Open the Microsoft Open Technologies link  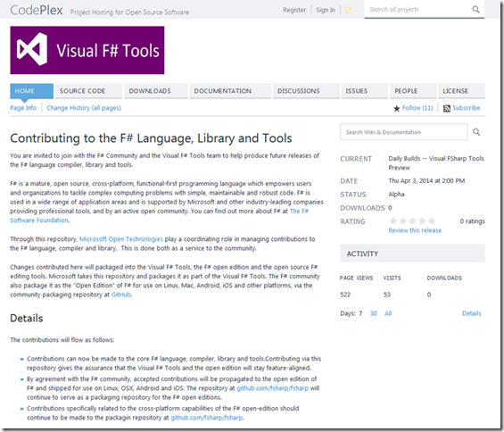[121, 239]
